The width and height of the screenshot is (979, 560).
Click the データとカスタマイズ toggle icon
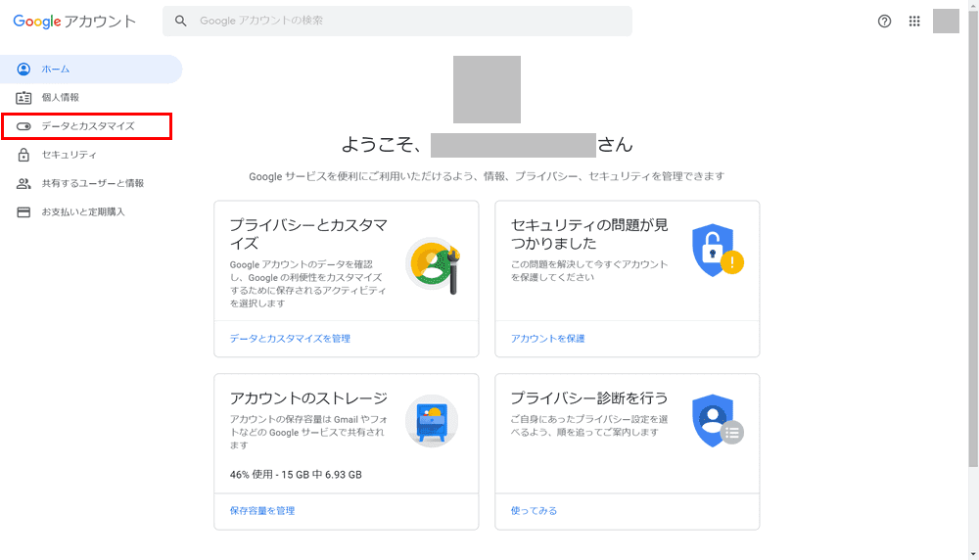(23, 126)
